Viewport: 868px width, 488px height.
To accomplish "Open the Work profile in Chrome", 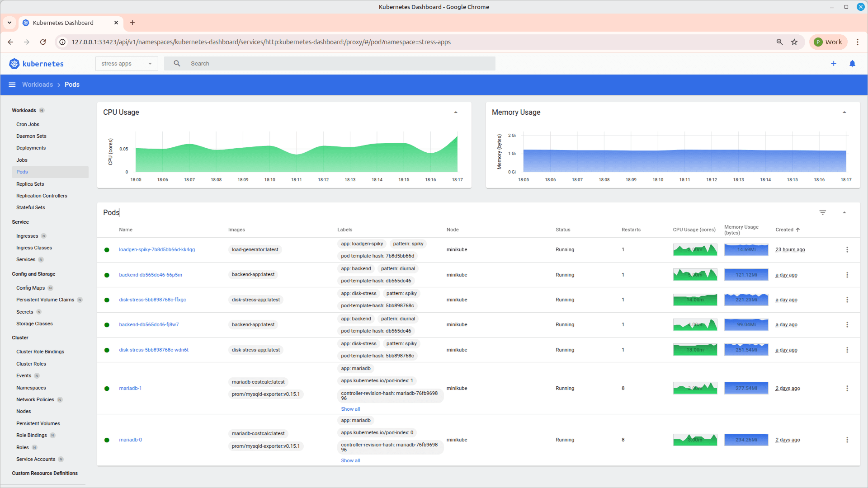I will pos(828,42).
